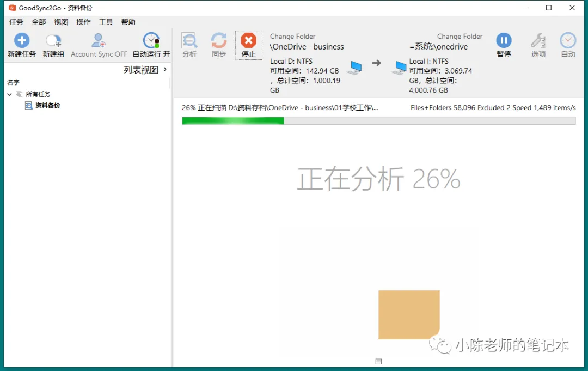Expand the 列表视图 chevron

[165, 69]
